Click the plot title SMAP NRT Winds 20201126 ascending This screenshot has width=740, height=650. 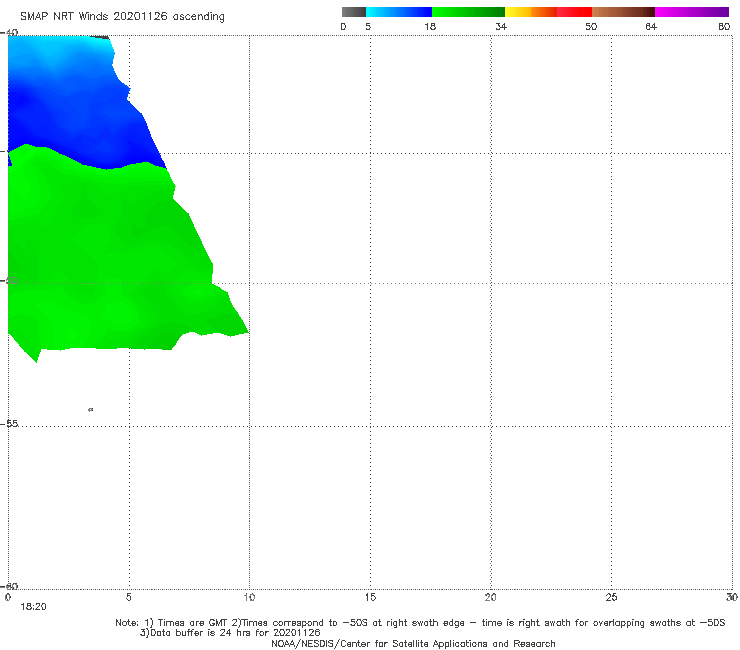point(122,16)
